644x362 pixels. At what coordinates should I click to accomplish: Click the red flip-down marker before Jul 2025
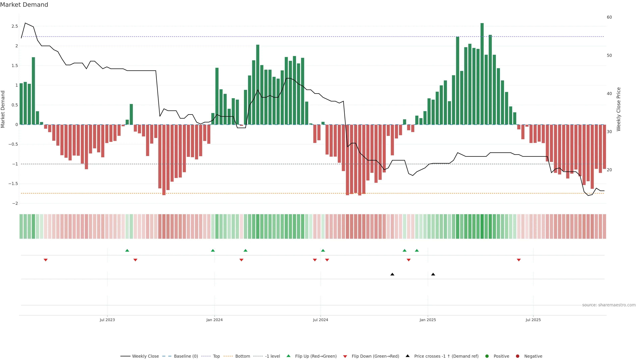coord(519,260)
